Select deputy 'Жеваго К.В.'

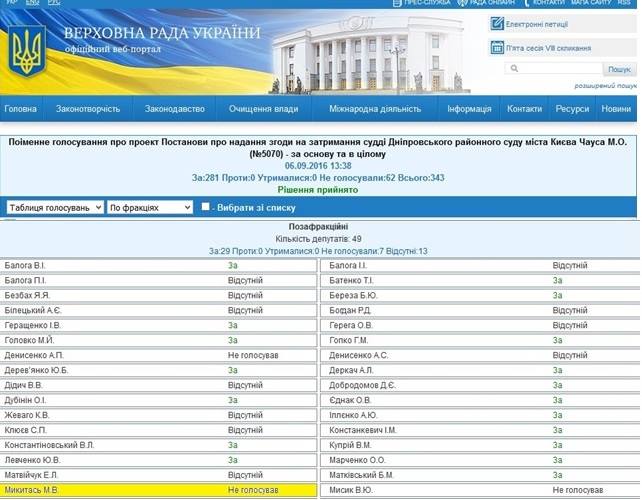(x=27, y=415)
